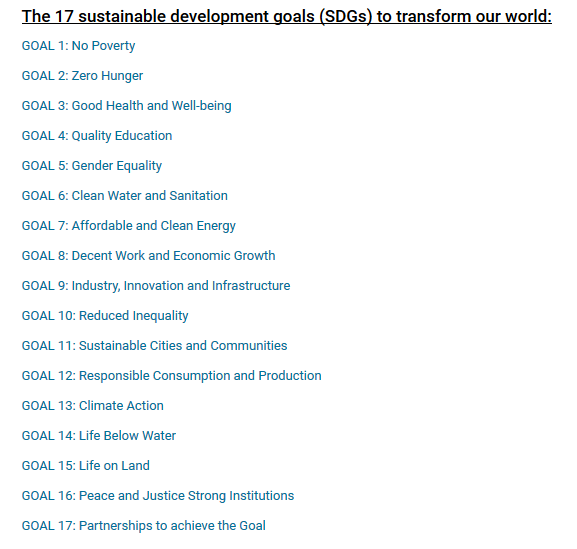Open GOAL 17: Partnerships to achieve the Goal

coord(144,526)
